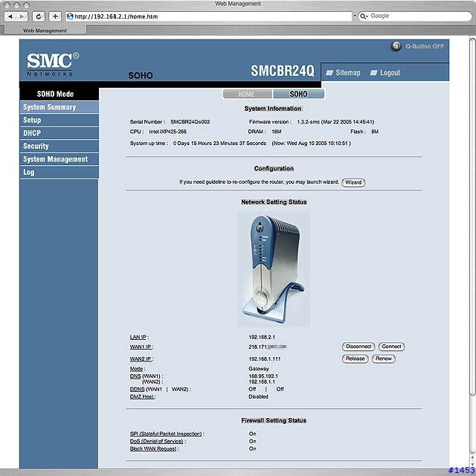Follow the DMZ Host link
The height and width of the screenshot is (476, 476).
point(142,396)
